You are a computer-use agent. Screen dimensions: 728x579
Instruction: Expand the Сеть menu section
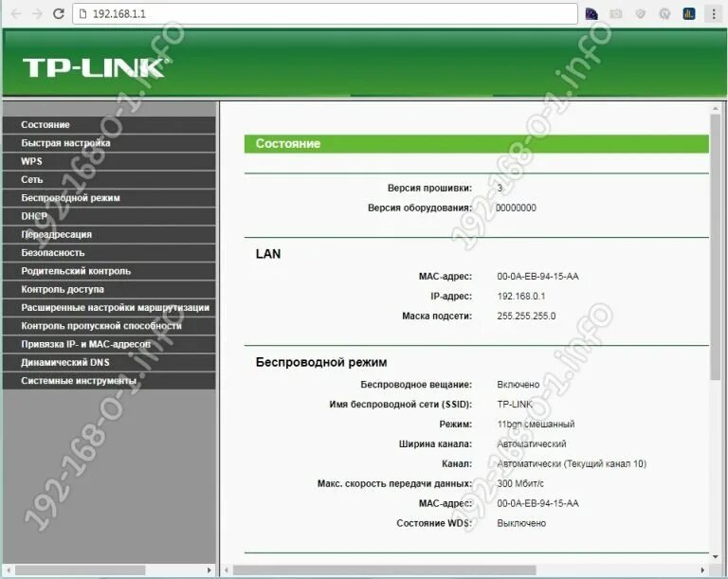[109, 179]
